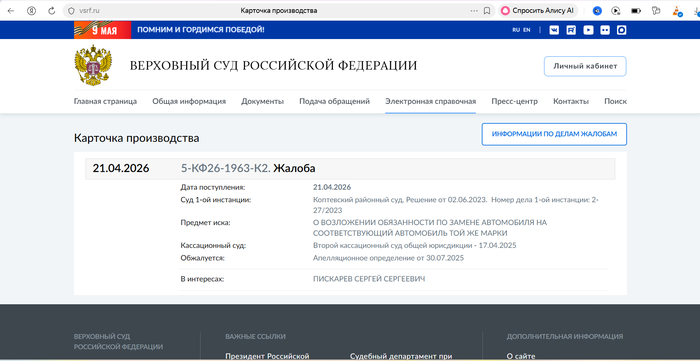This screenshot has width=700, height=361.
Task: Open the Max messenger chat bubble icon
Action: (621, 30)
